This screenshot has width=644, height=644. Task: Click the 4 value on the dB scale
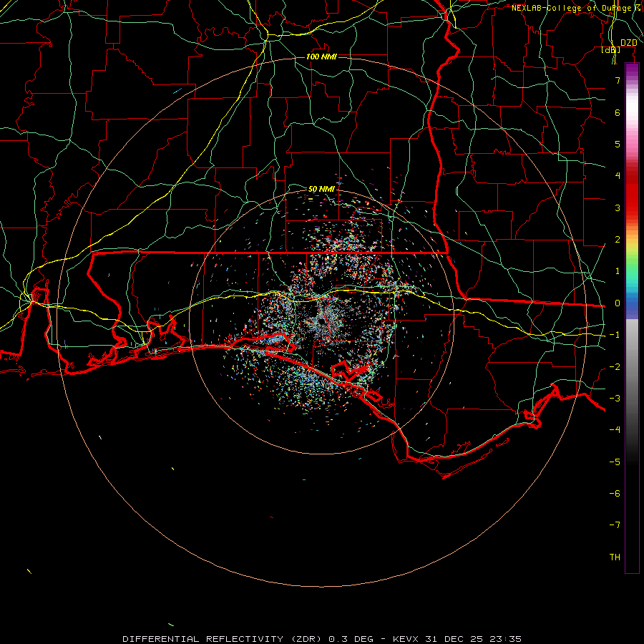(618, 176)
